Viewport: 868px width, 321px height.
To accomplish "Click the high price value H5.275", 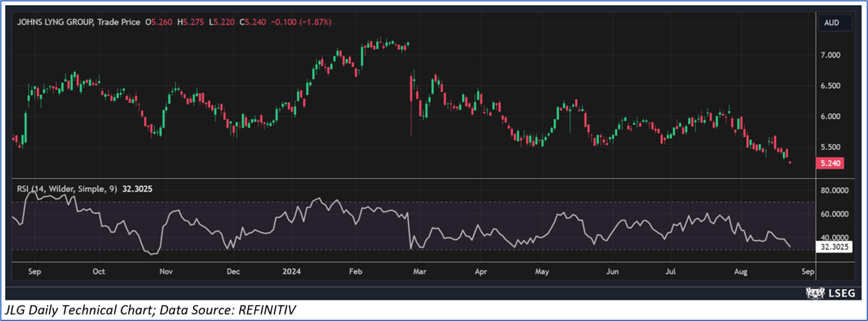I will [x=190, y=22].
